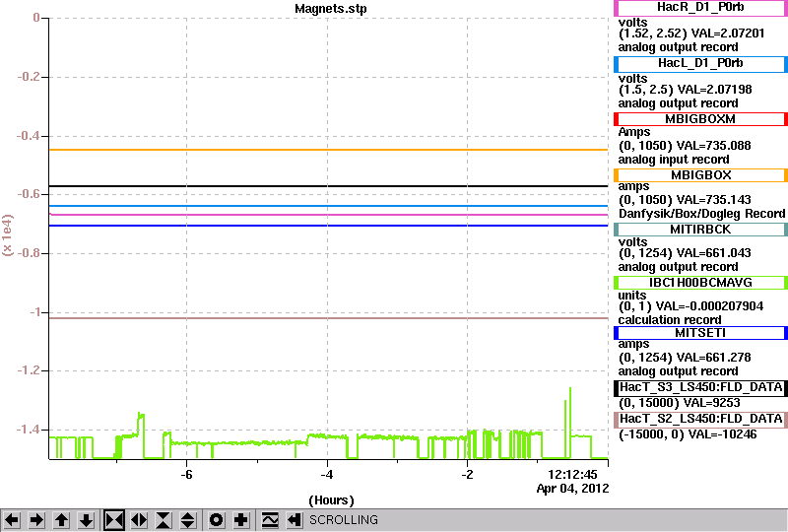Click the VAL=2.07198 readout text
The image size is (788, 532).
tap(715, 90)
